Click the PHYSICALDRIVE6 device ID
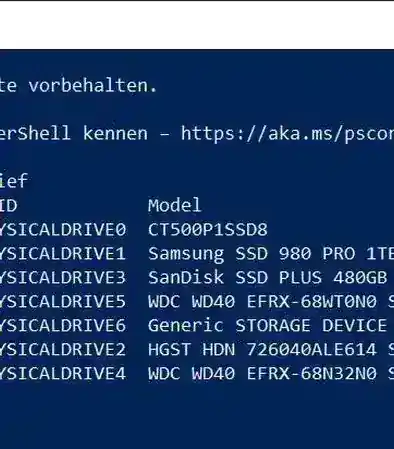Viewport: 394px width, 449px height. tap(63, 325)
